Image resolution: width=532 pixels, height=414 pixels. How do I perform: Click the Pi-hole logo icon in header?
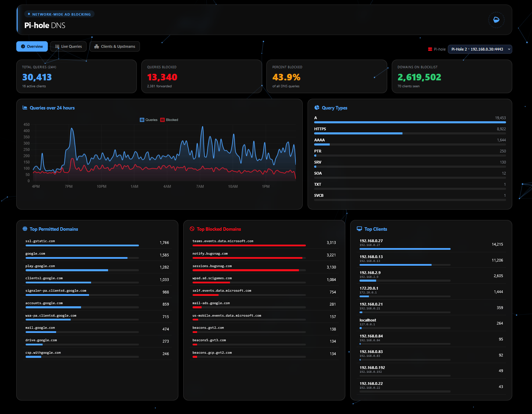pyautogui.click(x=496, y=20)
